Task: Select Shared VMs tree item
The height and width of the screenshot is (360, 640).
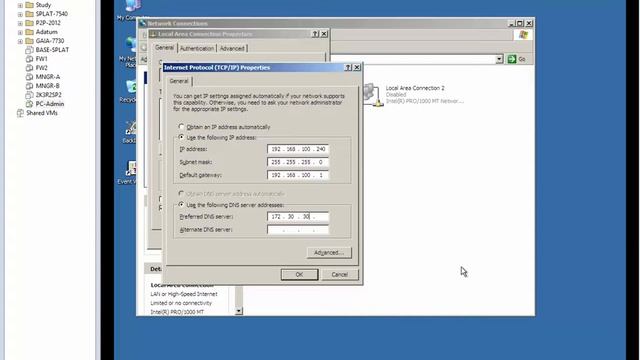Action: tap(42, 113)
